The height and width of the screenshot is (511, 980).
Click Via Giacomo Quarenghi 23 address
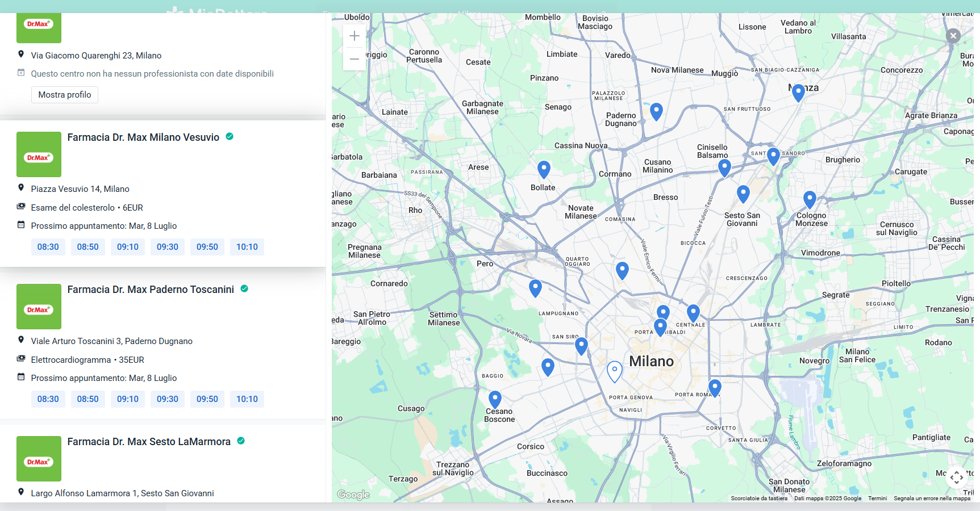point(96,56)
